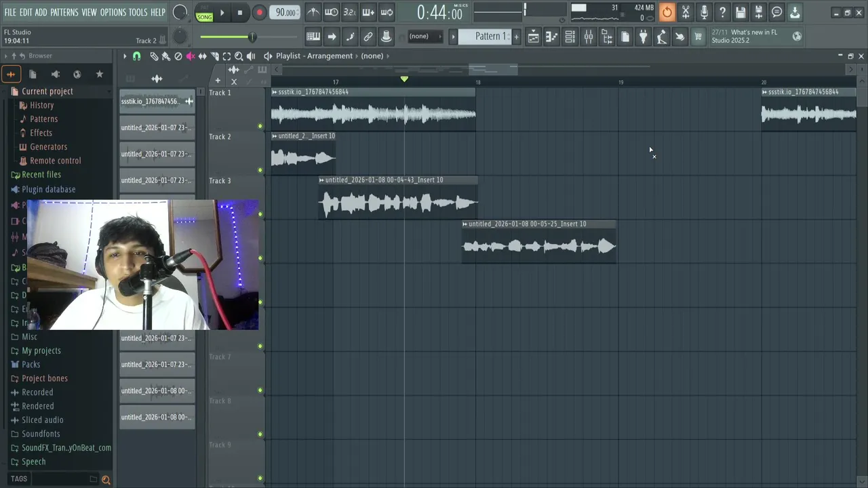Arm recording with the red record button
The image size is (868, 488).
coord(259,13)
